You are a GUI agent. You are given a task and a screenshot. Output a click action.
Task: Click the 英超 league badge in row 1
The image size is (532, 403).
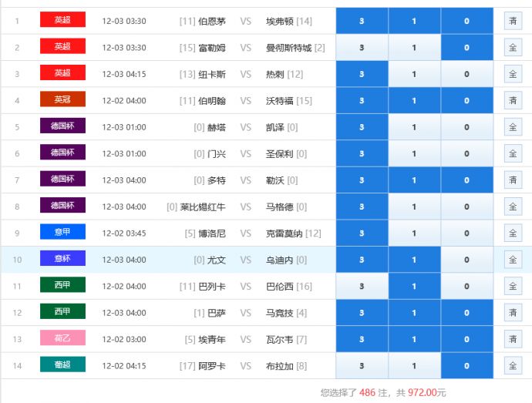62,21
